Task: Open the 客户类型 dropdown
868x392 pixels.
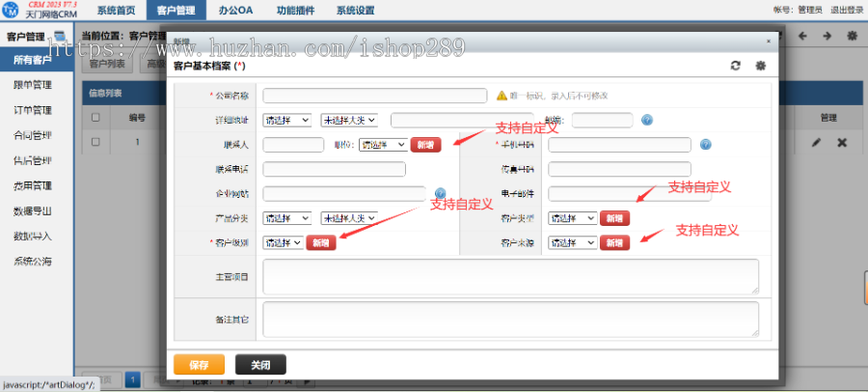Action: pos(573,218)
